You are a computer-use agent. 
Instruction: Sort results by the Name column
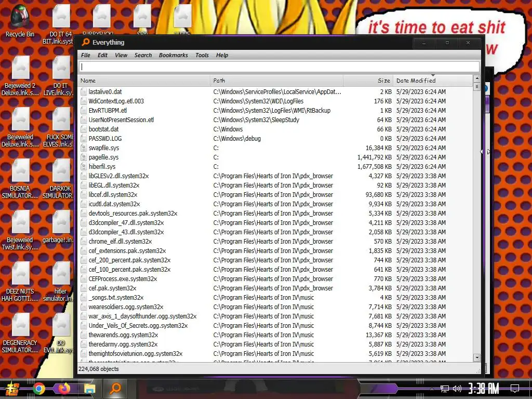point(144,81)
